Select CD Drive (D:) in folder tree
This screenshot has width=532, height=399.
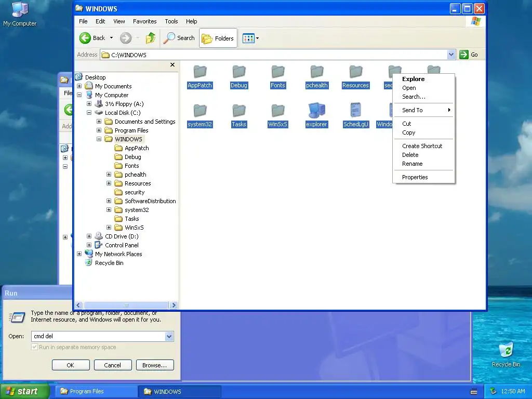[122, 236]
